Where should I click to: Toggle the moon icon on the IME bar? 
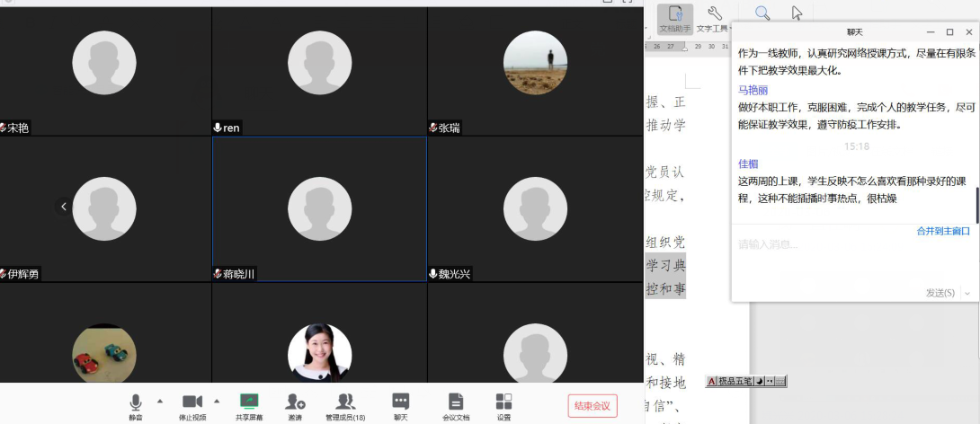pos(758,382)
